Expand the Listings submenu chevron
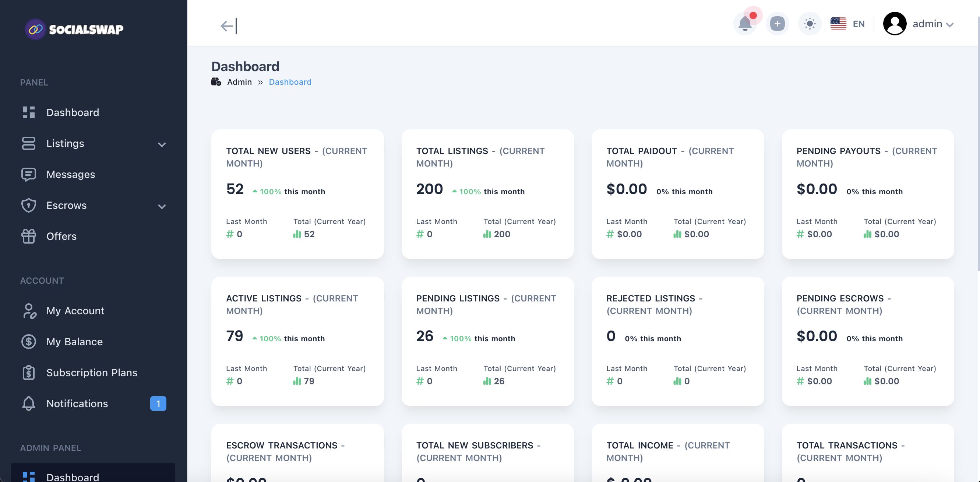The height and width of the screenshot is (482, 980). click(162, 144)
